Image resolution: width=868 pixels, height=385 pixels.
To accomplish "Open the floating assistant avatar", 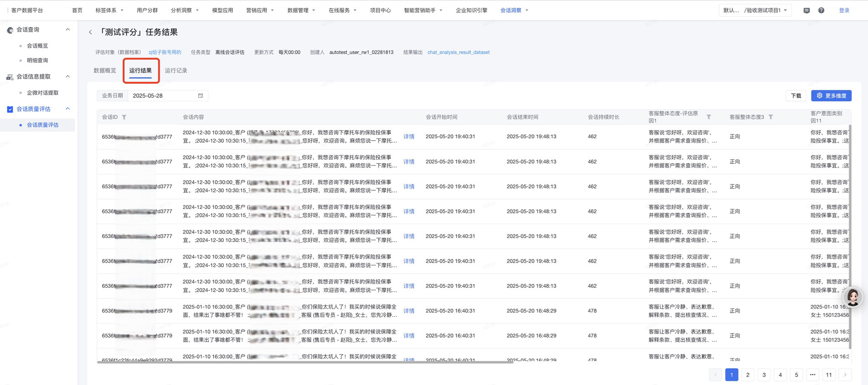I will coord(853,297).
